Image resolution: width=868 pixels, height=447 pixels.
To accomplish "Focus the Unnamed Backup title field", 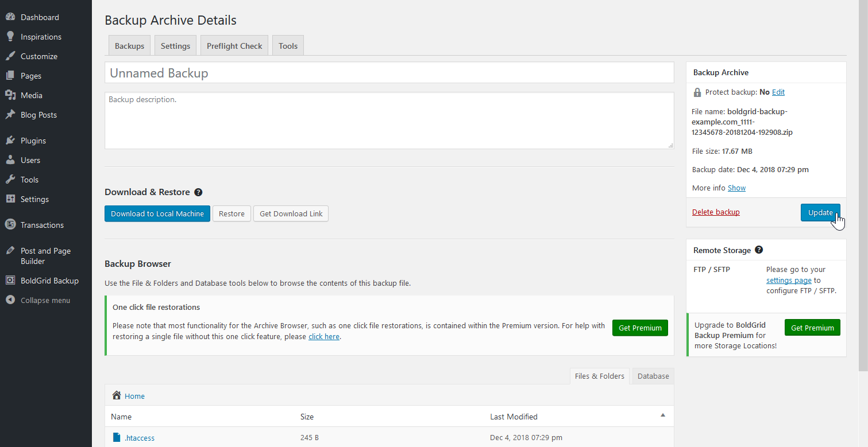I will [x=389, y=73].
